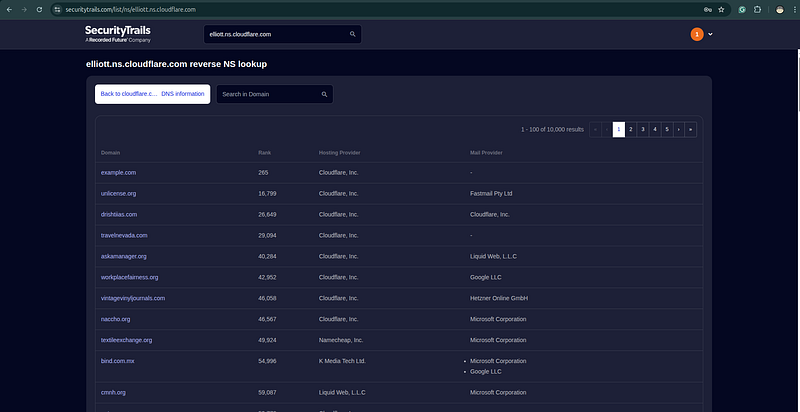800x412 pixels.
Task: Click magnifier in Search in Domain box
Action: (x=324, y=94)
